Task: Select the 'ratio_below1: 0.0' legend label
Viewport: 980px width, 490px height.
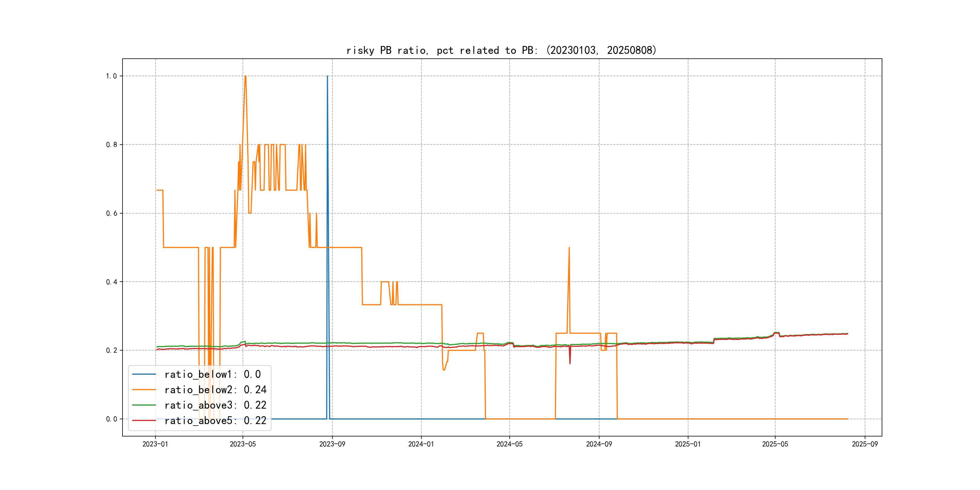Action: tap(212, 374)
